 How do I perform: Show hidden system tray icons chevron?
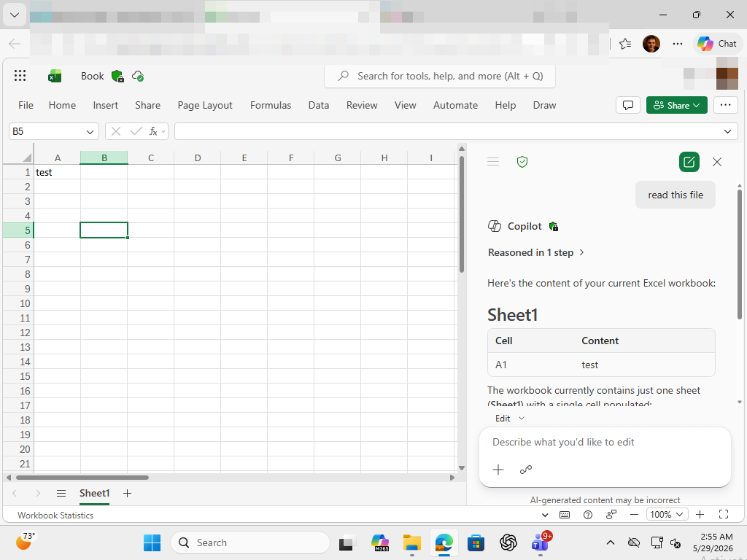click(x=611, y=542)
